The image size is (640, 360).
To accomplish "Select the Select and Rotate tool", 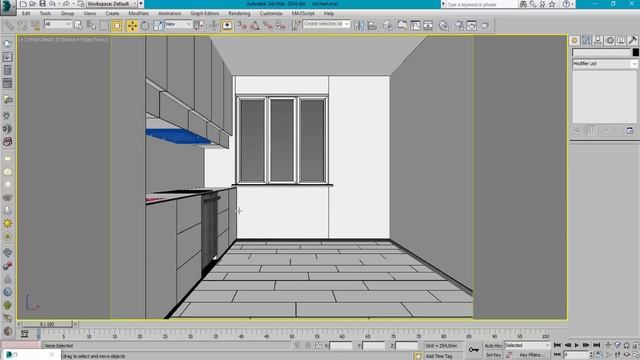I will [145, 26].
